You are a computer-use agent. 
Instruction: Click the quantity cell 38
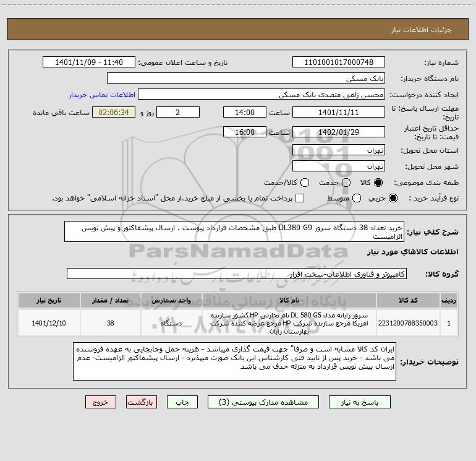(110, 323)
